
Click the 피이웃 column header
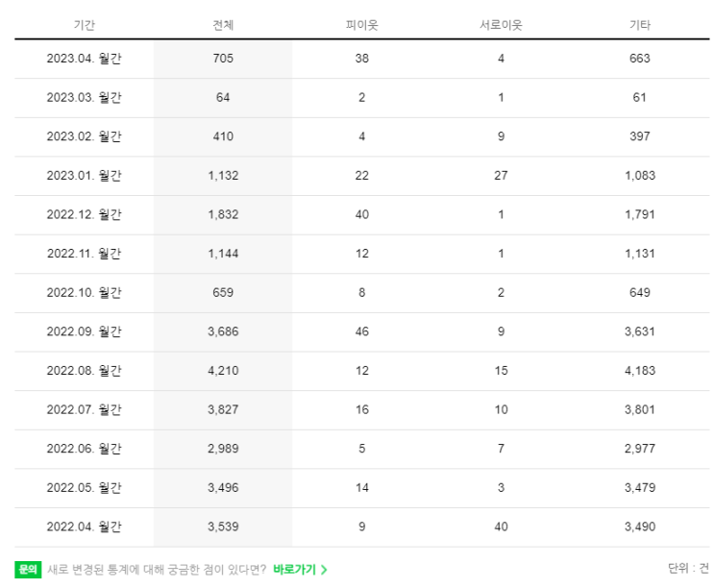(x=361, y=24)
